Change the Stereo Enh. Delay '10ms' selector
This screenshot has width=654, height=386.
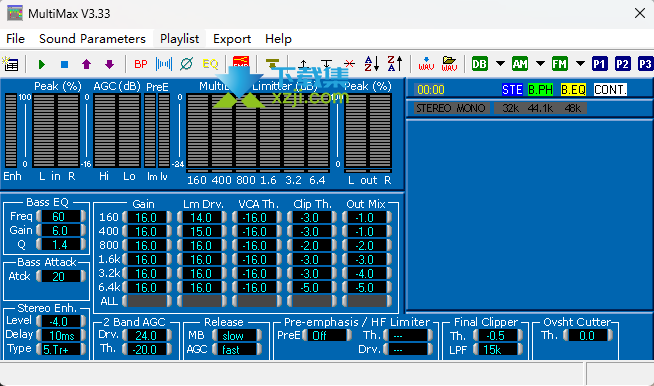61,335
